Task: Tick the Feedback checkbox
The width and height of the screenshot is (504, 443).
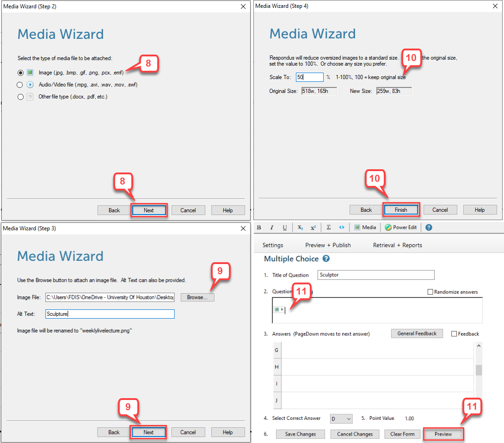Action: 454,334
